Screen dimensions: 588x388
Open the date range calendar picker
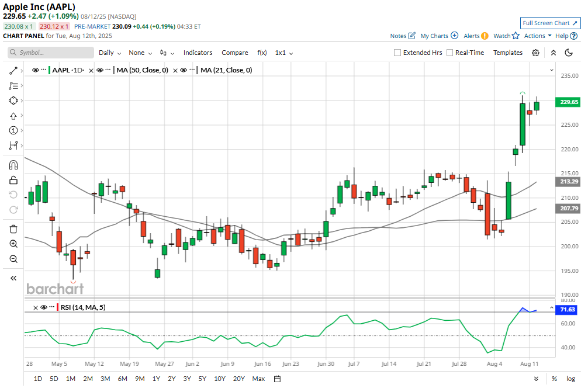277,379
